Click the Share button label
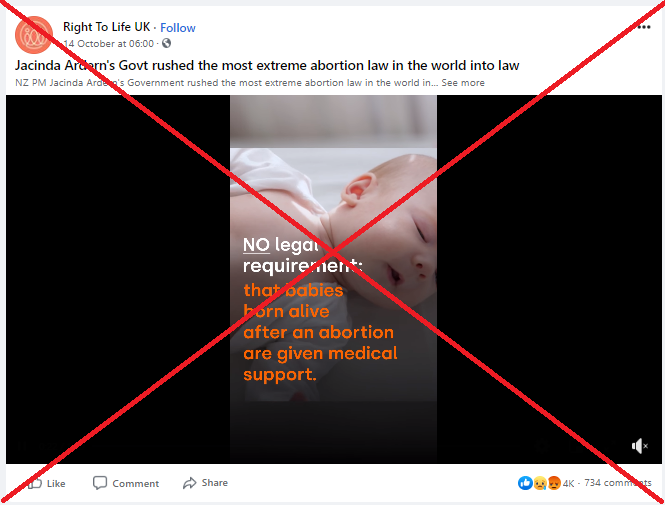 tap(215, 483)
